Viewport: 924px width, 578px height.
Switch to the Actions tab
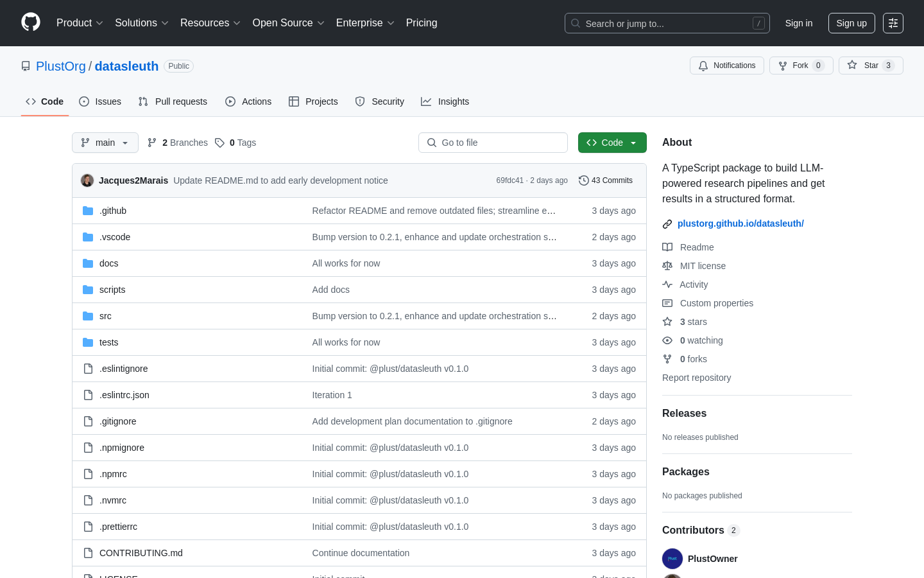(248, 101)
